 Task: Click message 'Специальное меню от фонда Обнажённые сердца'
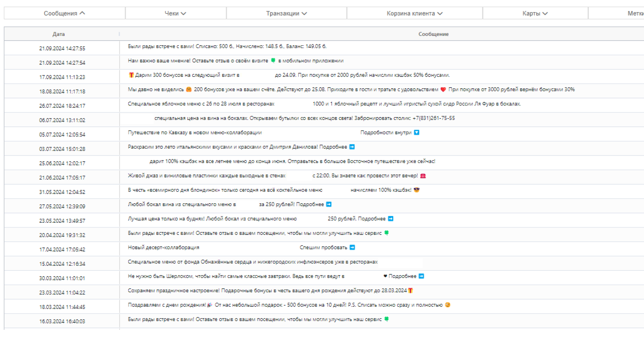pyautogui.click(x=253, y=262)
